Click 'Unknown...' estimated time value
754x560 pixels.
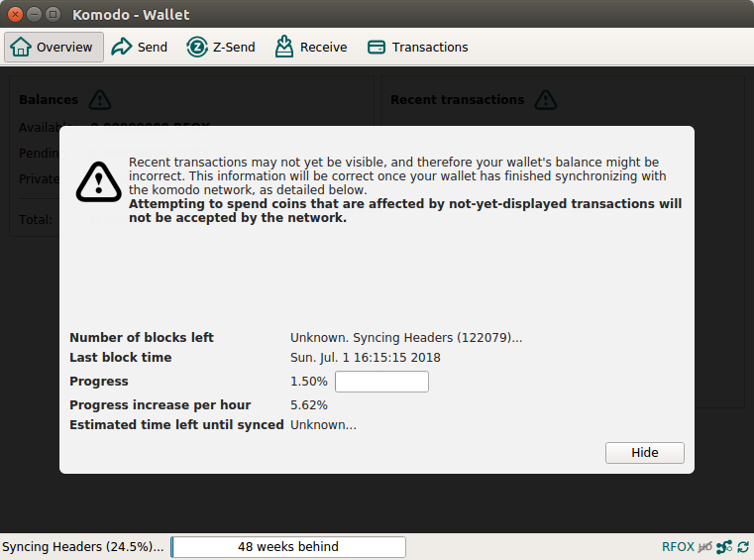323,425
